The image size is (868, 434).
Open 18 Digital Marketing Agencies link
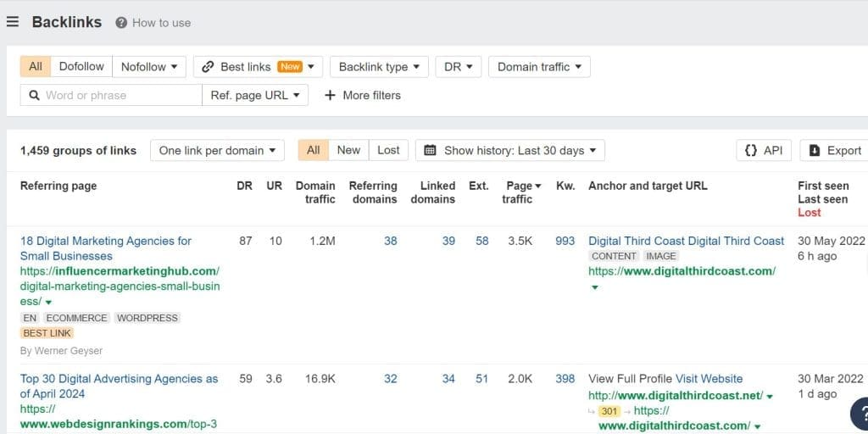(106, 248)
